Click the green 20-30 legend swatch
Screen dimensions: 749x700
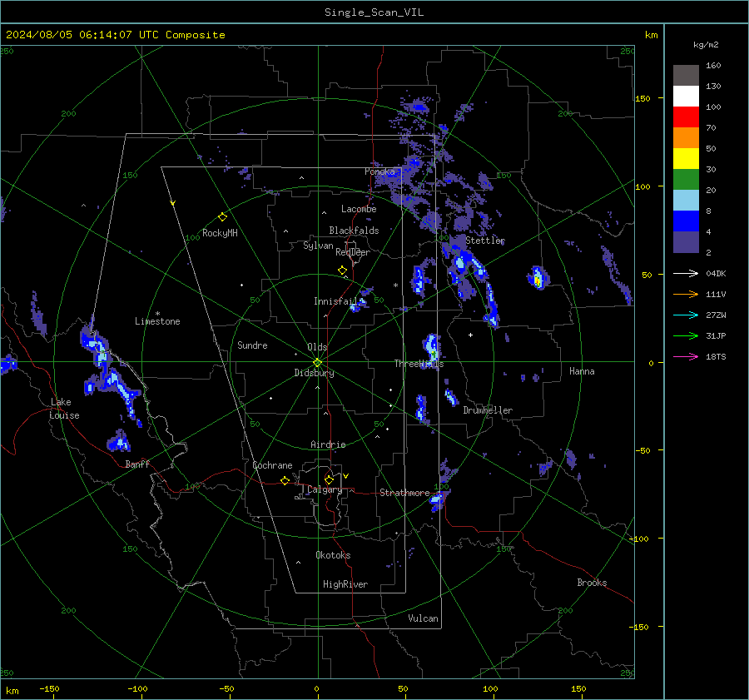(x=686, y=180)
